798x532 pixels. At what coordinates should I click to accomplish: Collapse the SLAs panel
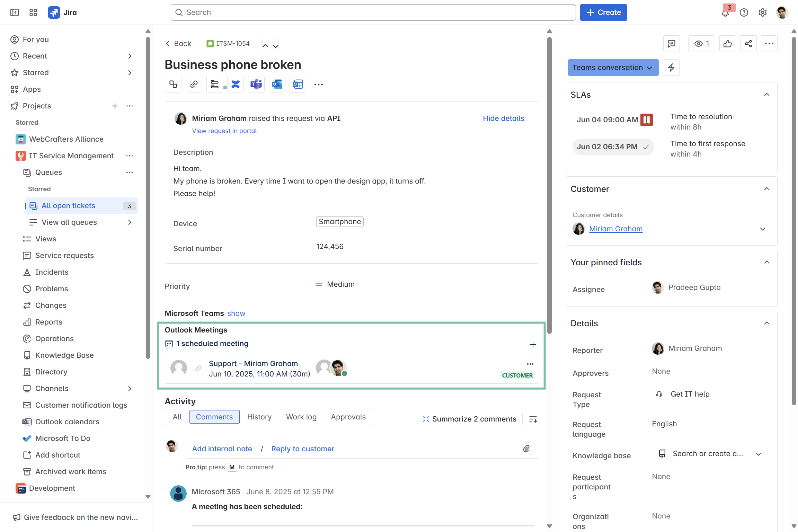click(766, 95)
